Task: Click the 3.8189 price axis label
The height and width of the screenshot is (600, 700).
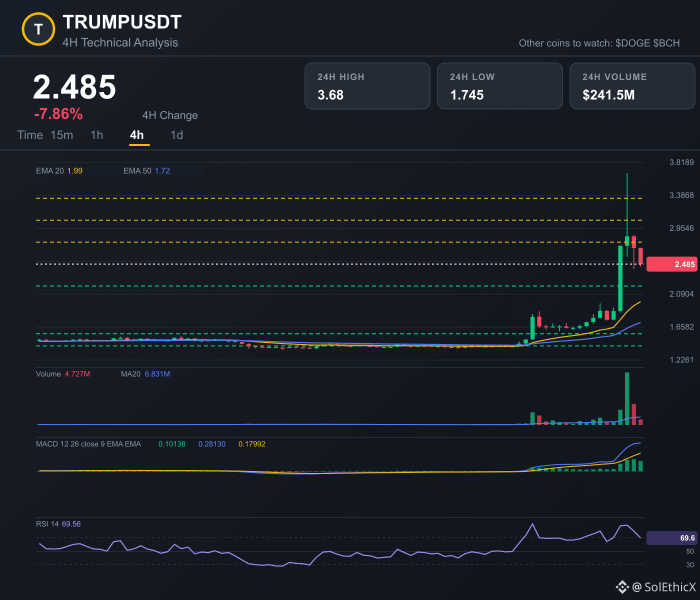Action: [x=682, y=162]
